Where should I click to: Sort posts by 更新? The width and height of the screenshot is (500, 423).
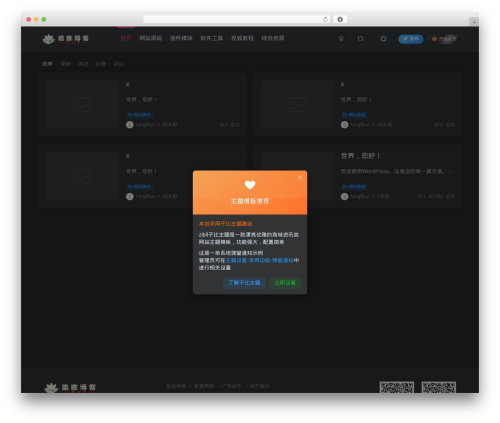tap(66, 64)
